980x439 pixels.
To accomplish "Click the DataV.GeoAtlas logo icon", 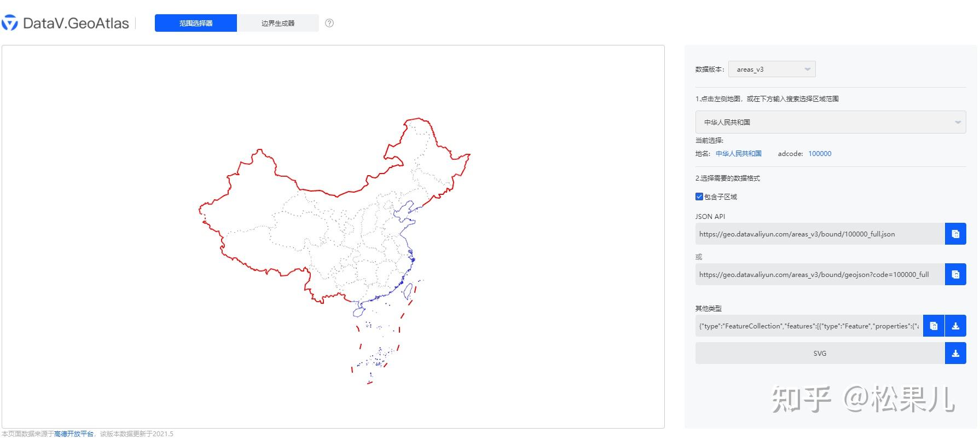I will point(9,22).
